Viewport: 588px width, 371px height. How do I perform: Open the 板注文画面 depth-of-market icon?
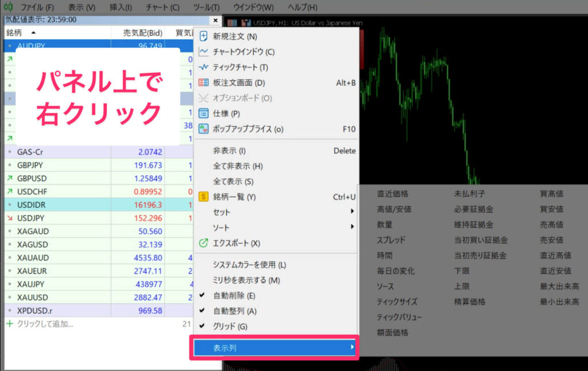coord(203,83)
